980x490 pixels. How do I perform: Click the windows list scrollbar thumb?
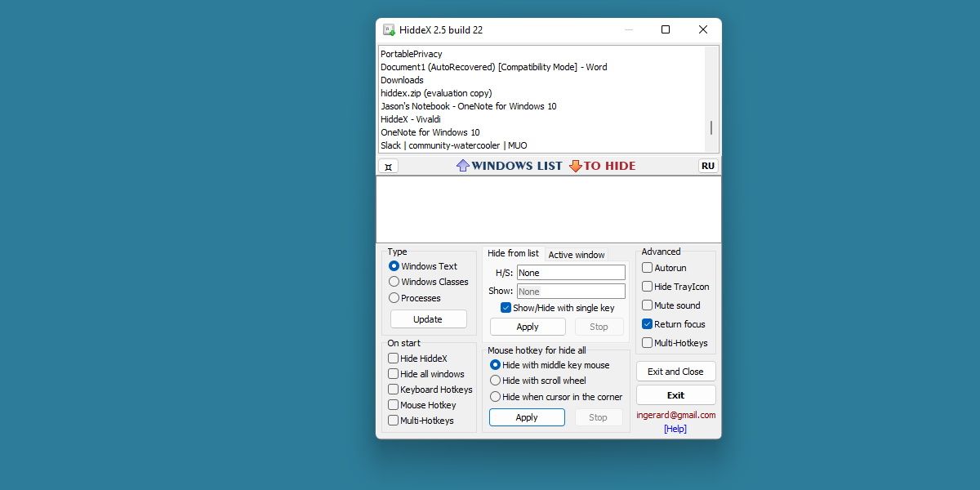[710, 127]
